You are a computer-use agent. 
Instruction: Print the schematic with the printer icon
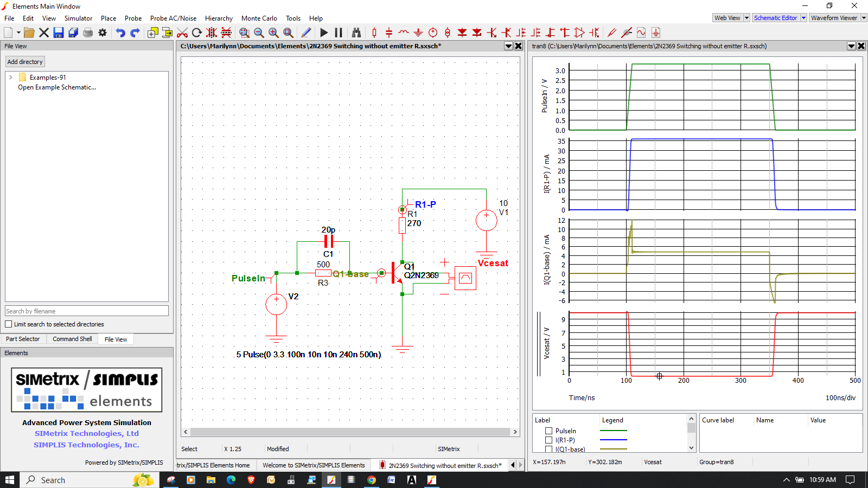coord(88,33)
